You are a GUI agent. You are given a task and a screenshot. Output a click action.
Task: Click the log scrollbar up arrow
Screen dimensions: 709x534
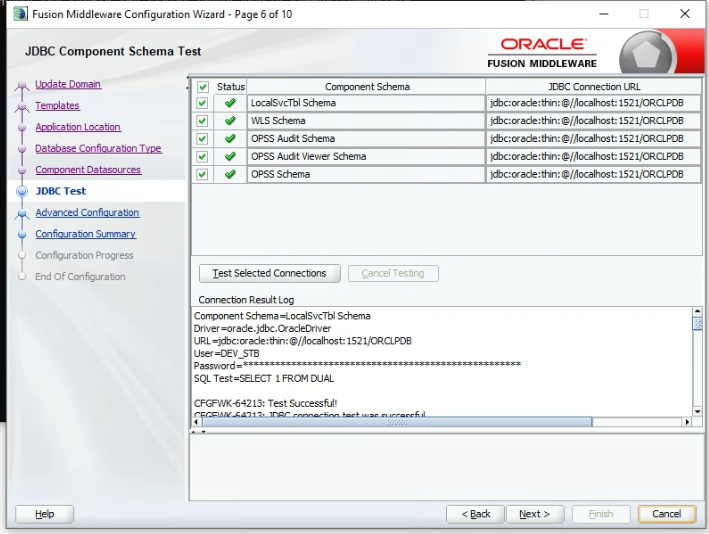pyautogui.click(x=697, y=312)
